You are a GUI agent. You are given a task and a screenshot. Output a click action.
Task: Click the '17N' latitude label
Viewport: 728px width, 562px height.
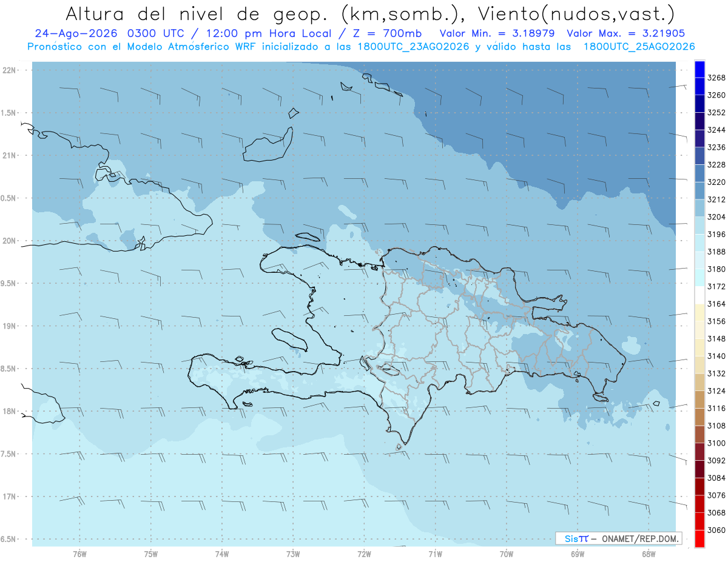point(10,496)
